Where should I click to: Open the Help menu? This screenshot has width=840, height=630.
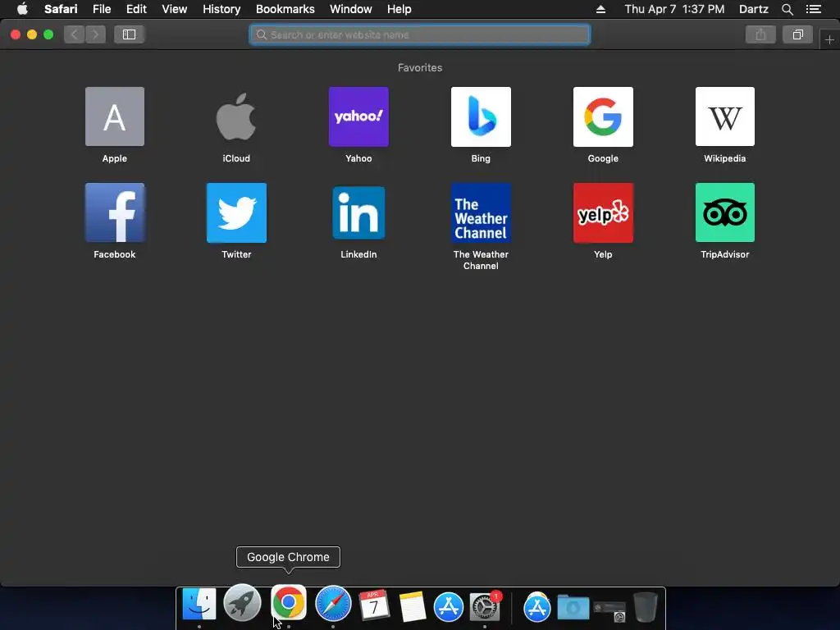click(399, 9)
